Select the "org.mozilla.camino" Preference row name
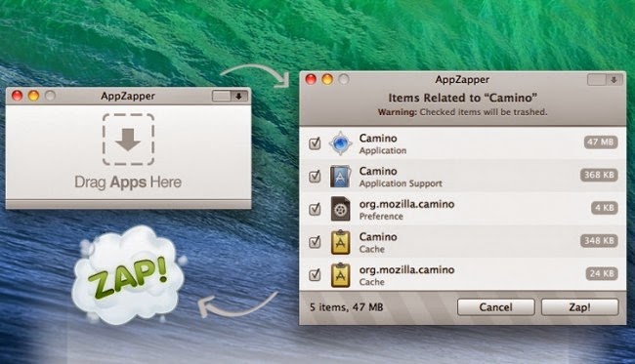 click(x=406, y=204)
